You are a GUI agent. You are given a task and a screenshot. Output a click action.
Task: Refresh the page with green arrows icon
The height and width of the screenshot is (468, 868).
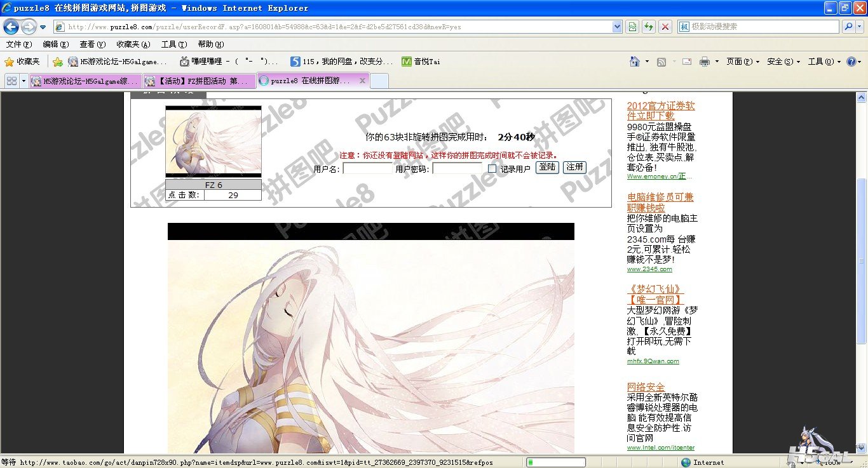[648, 27]
